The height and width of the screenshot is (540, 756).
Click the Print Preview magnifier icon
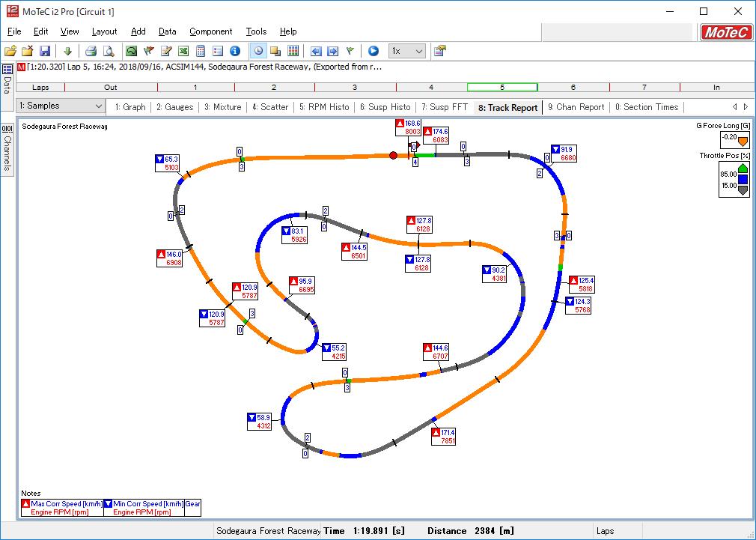[x=109, y=51]
